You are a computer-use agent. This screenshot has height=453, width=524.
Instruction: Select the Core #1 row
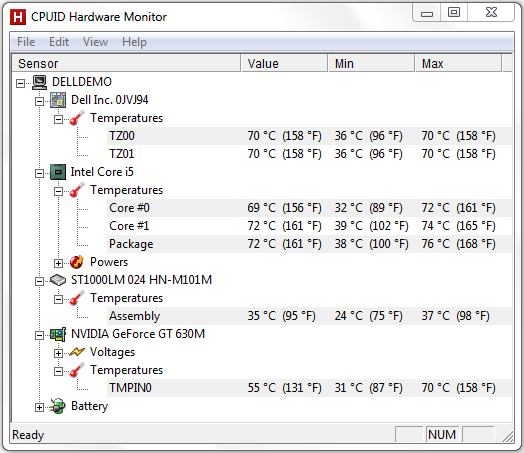click(x=309, y=226)
